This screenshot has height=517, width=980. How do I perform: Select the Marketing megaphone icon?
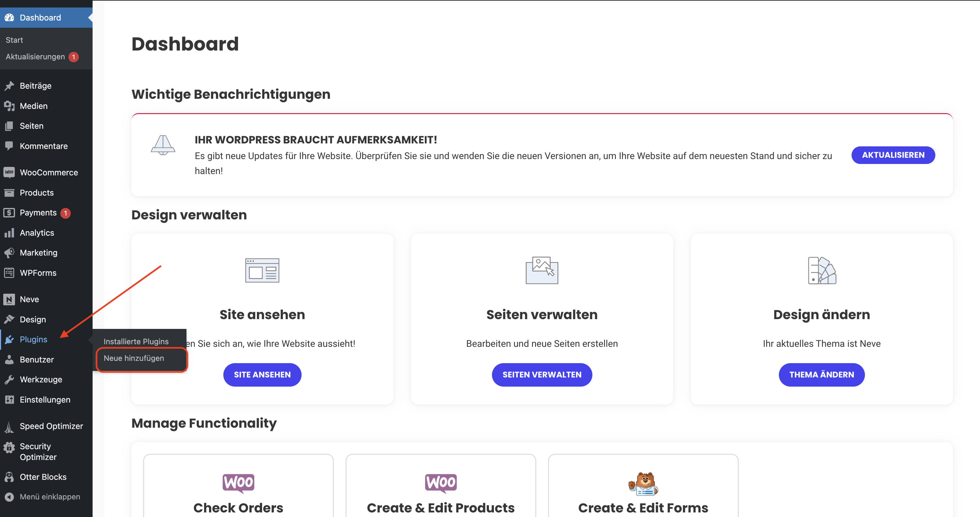pos(9,252)
